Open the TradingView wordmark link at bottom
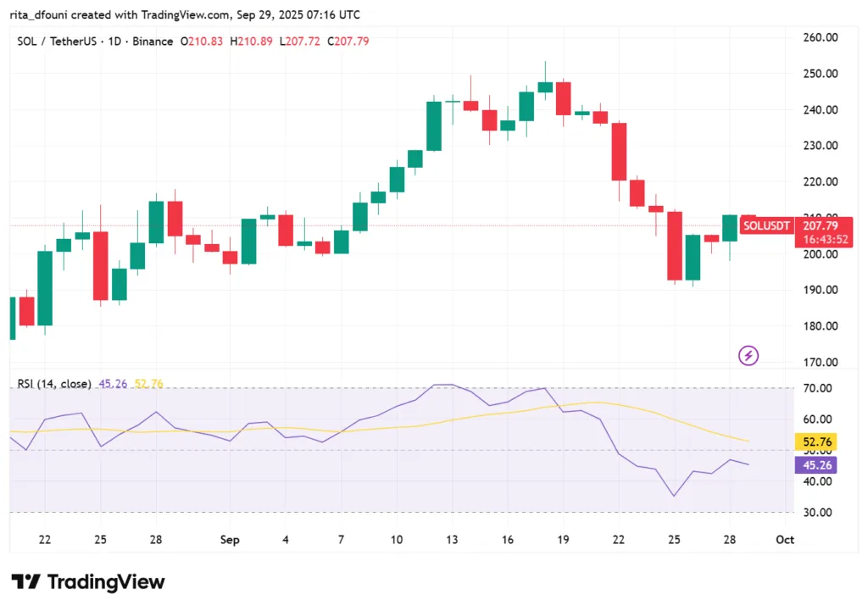Viewport: 868px width, 611px height. [106, 582]
